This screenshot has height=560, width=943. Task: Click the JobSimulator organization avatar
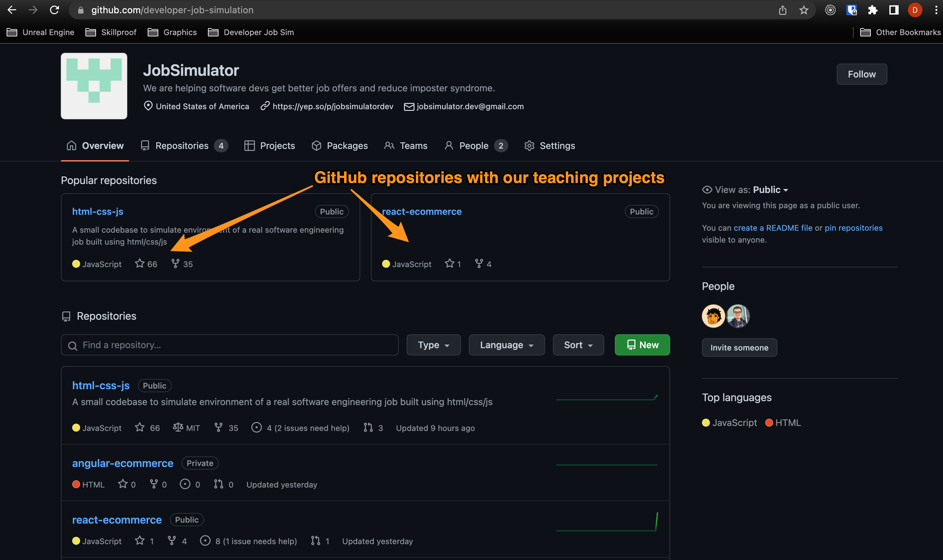(x=94, y=86)
